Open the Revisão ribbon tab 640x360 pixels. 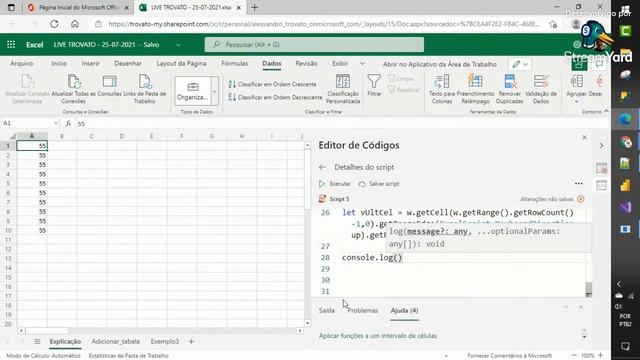tap(307, 64)
